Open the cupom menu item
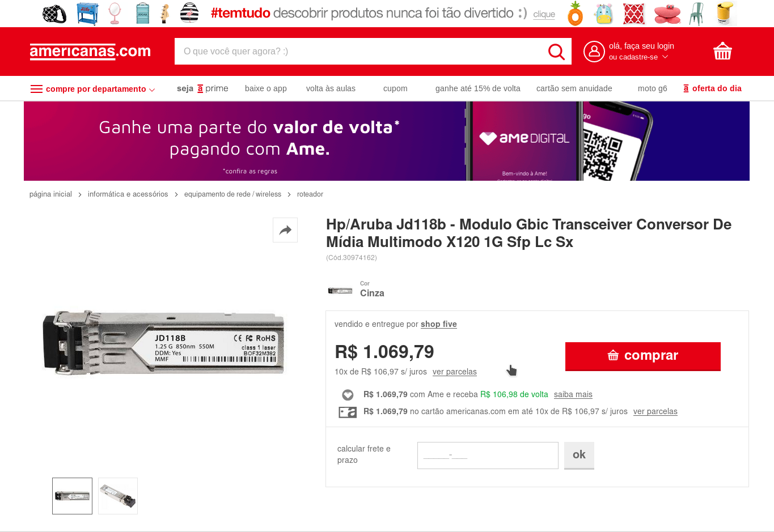Viewport: 774px width, 532px height. pos(395,88)
